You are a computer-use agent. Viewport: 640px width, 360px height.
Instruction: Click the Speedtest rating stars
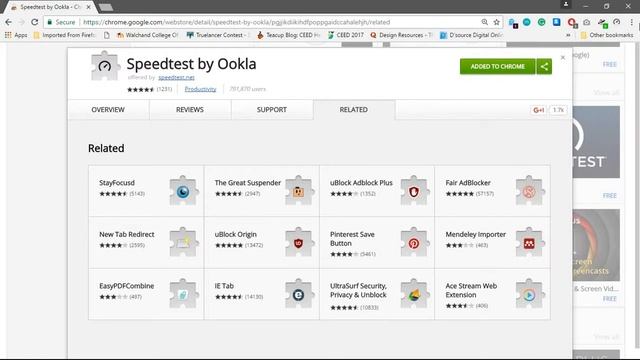140,89
